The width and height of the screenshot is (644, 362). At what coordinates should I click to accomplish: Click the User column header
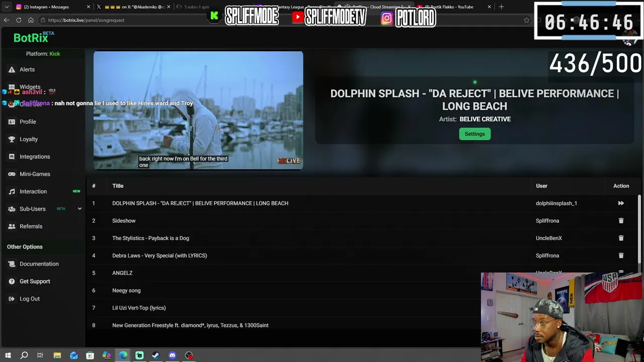click(x=541, y=186)
